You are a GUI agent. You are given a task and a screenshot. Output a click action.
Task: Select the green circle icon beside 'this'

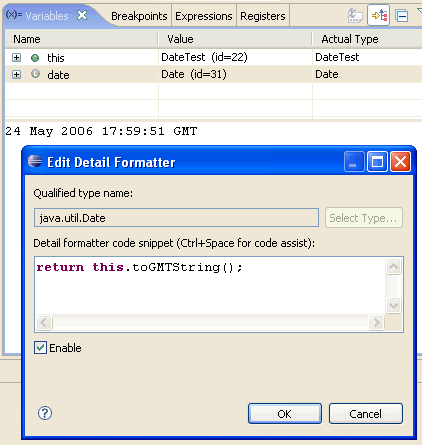35,58
